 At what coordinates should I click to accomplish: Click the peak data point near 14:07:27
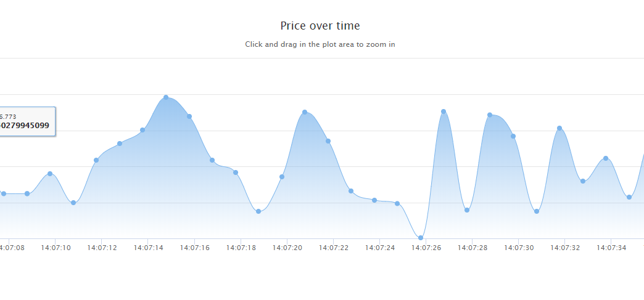(444, 111)
